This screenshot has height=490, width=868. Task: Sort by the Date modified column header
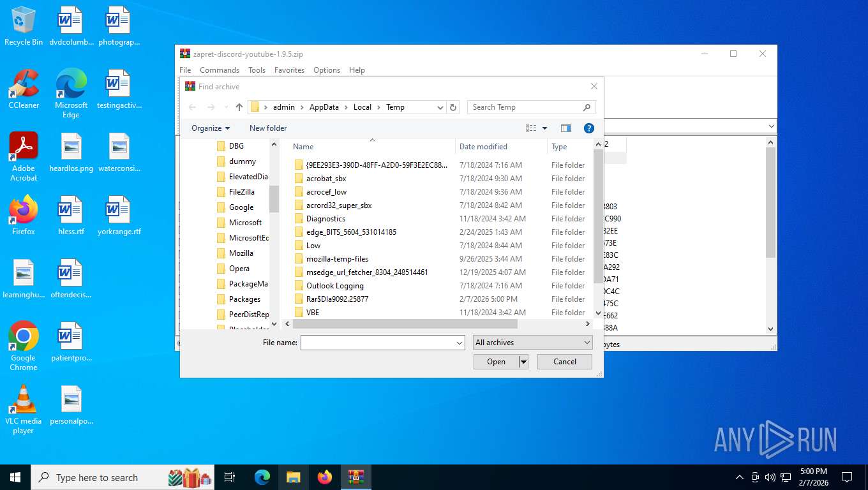pyautogui.click(x=501, y=147)
